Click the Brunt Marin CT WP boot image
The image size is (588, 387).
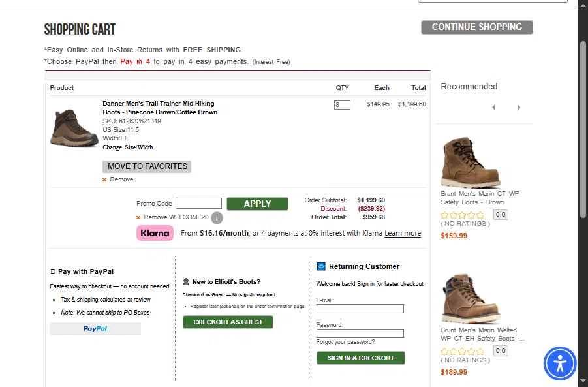[471, 162]
